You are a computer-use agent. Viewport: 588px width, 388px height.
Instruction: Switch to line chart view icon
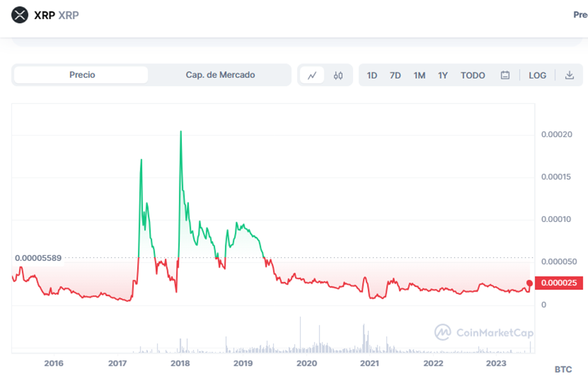point(312,75)
